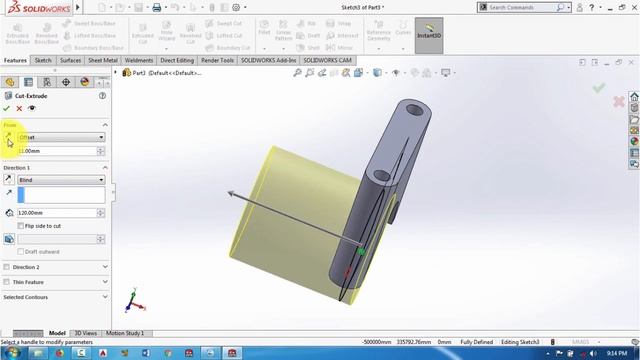Enable Direction 2 checkbox

point(7,267)
